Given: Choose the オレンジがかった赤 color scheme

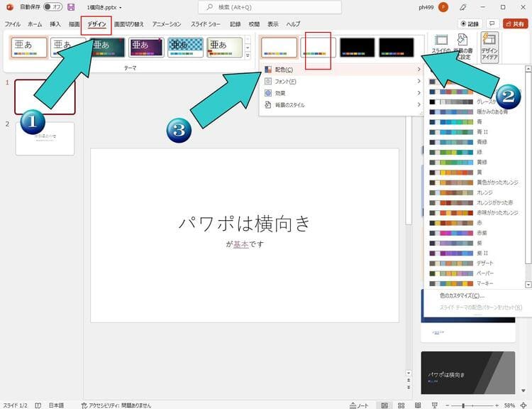Looking at the screenshot, I should tap(475, 203).
